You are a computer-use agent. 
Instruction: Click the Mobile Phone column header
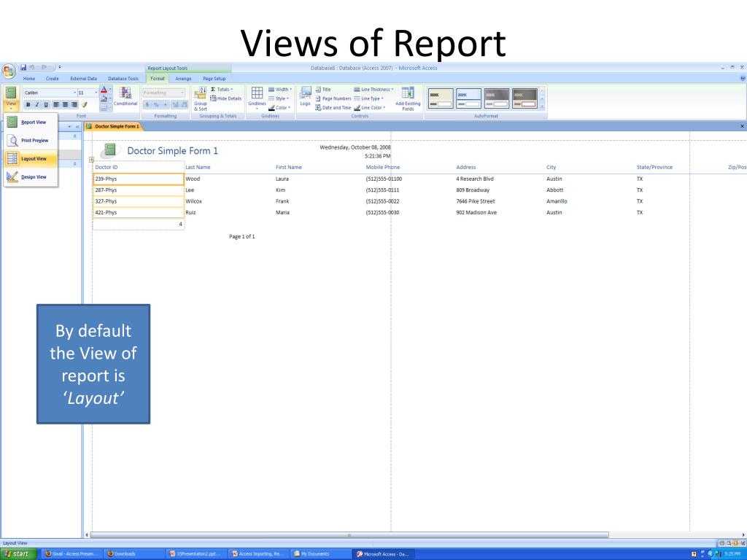pos(383,167)
